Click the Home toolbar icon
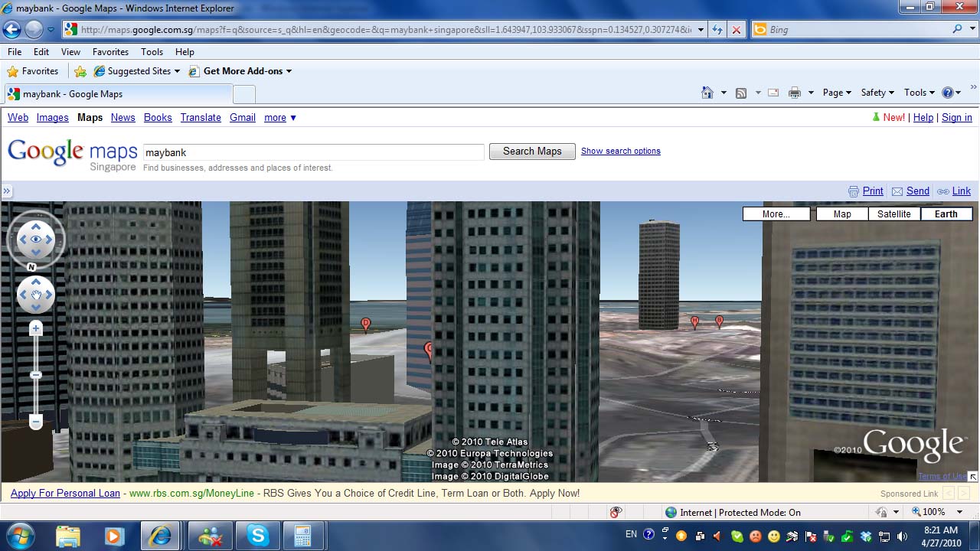 click(707, 93)
